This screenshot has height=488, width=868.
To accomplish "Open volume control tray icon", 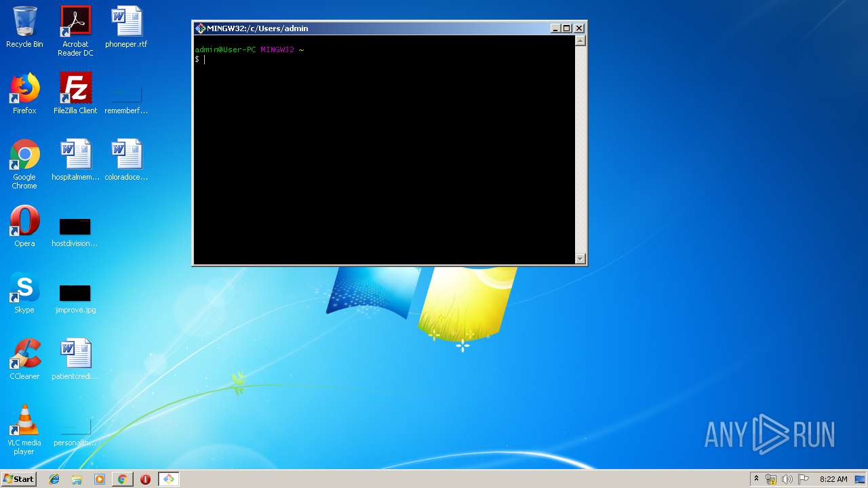I will pyautogui.click(x=787, y=479).
